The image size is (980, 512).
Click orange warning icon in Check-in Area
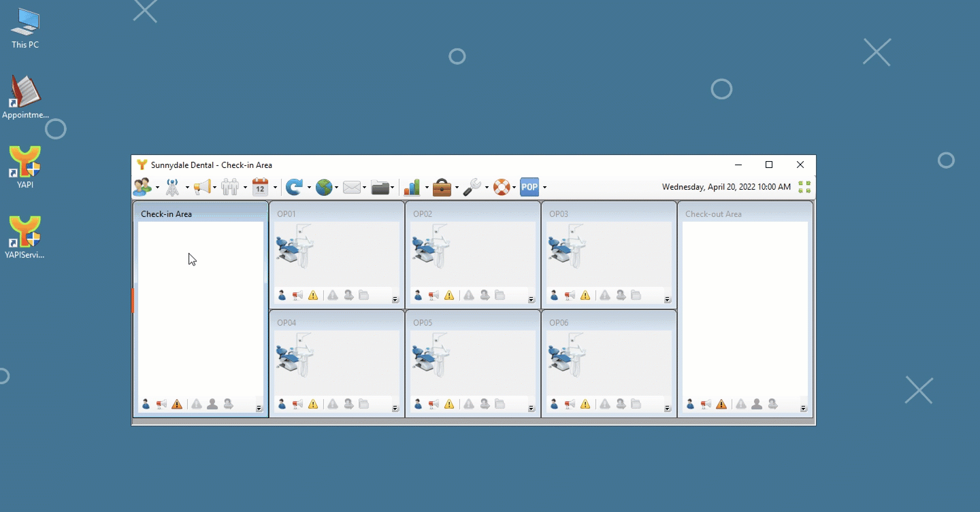click(177, 404)
